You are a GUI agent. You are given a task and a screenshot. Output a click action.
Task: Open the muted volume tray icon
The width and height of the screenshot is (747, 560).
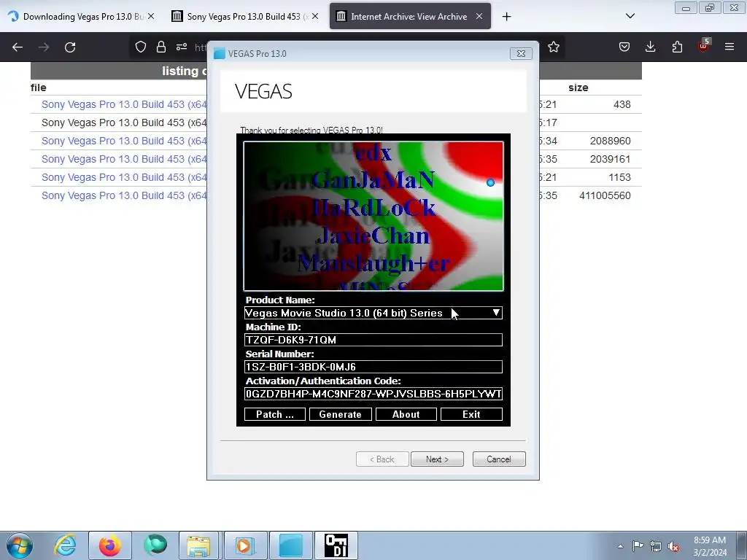coord(673,547)
